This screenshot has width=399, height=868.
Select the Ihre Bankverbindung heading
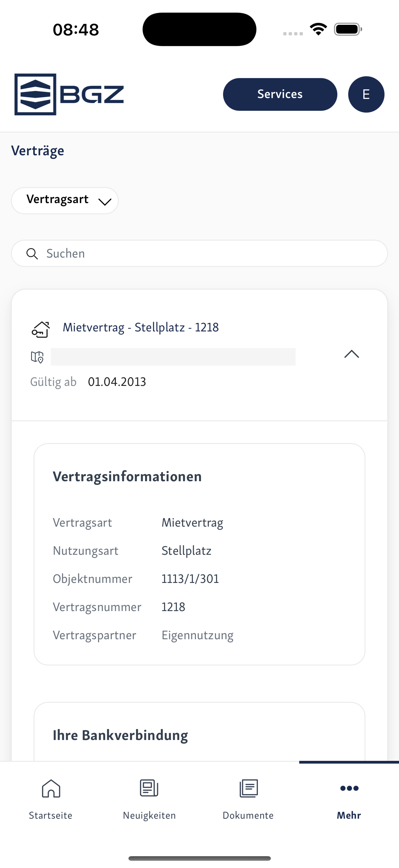click(120, 735)
